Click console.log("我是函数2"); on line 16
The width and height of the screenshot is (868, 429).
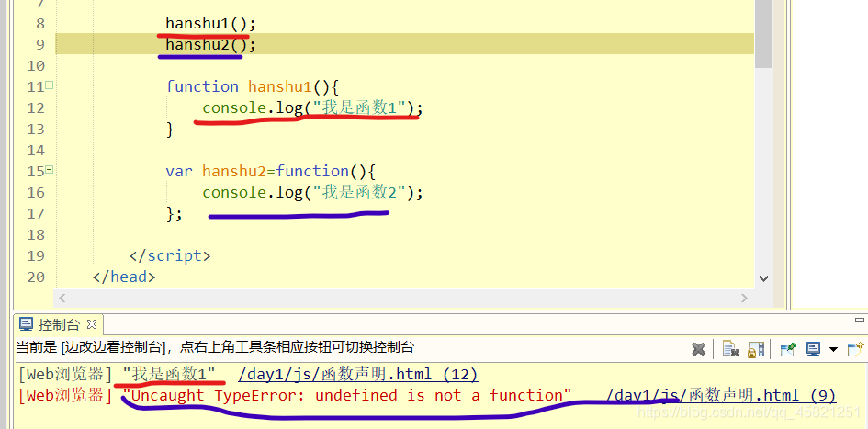tap(313, 192)
